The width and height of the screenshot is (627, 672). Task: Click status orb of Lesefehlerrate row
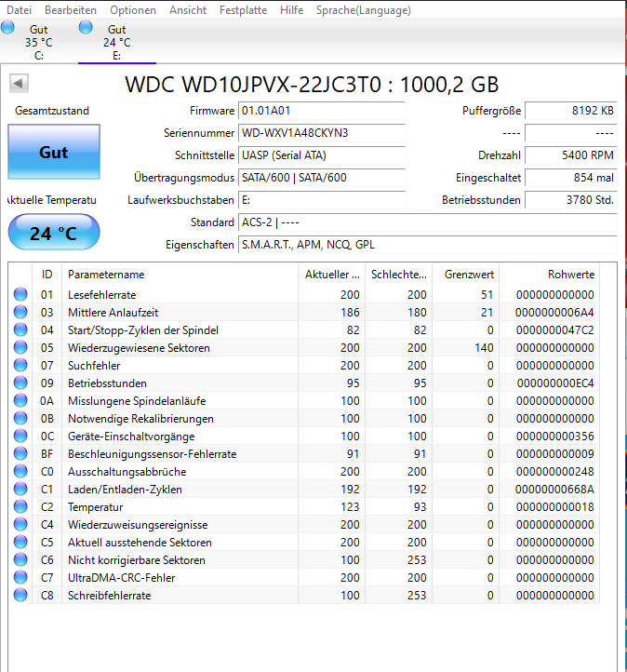(x=20, y=294)
